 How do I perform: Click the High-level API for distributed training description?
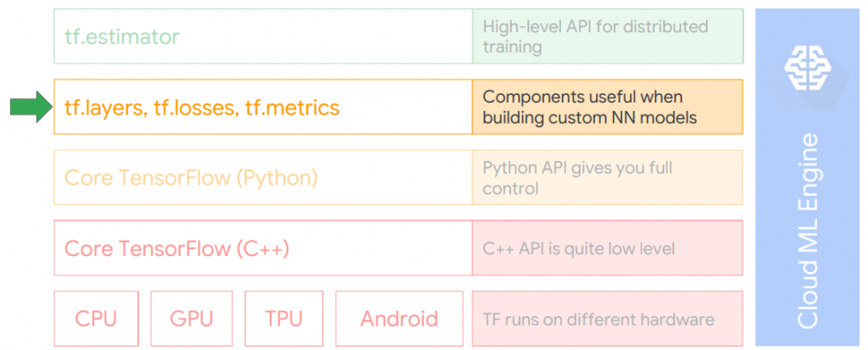coord(595,36)
